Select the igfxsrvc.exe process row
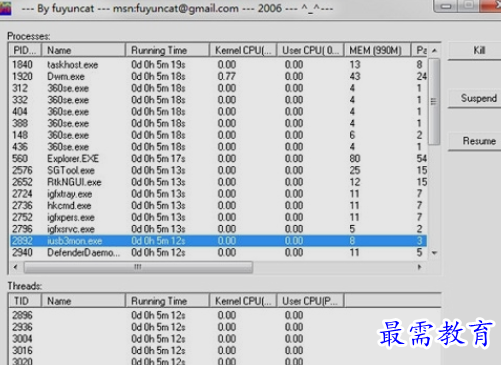501x365 pixels. [x=218, y=229]
